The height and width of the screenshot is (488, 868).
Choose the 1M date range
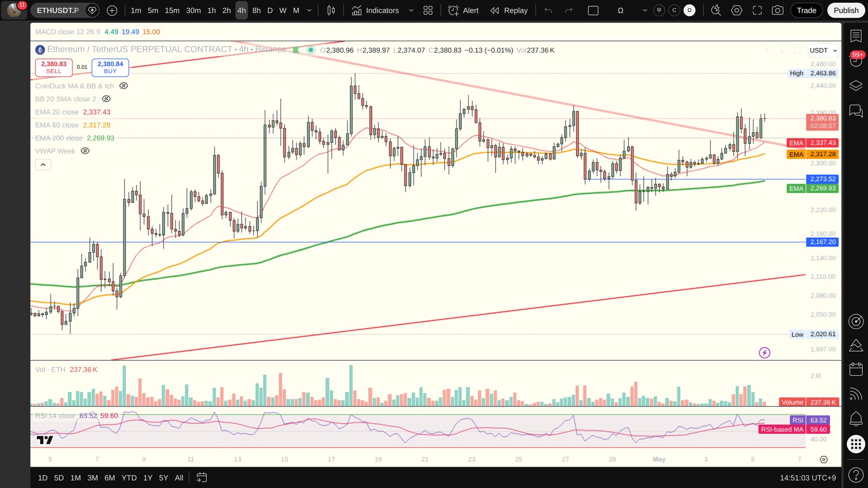pos(75,478)
